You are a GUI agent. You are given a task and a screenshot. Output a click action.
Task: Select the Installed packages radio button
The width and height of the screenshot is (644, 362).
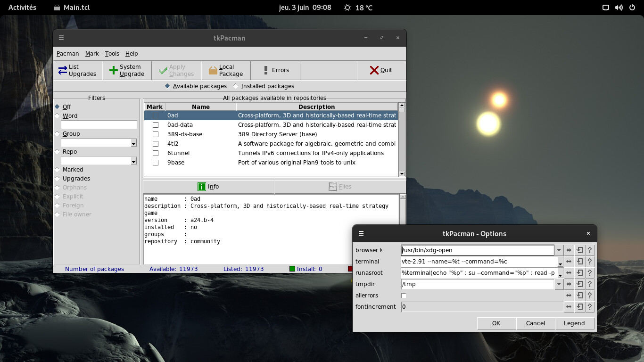[x=236, y=86]
